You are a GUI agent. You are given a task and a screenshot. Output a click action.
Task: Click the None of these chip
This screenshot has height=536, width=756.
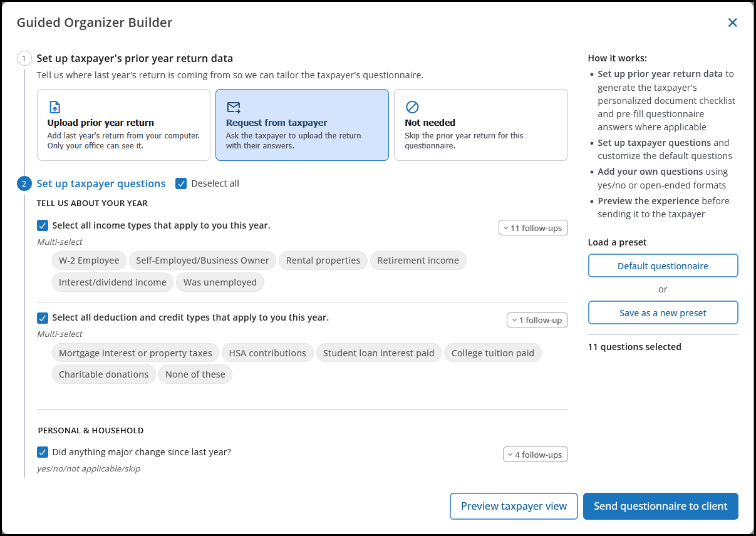tap(195, 374)
